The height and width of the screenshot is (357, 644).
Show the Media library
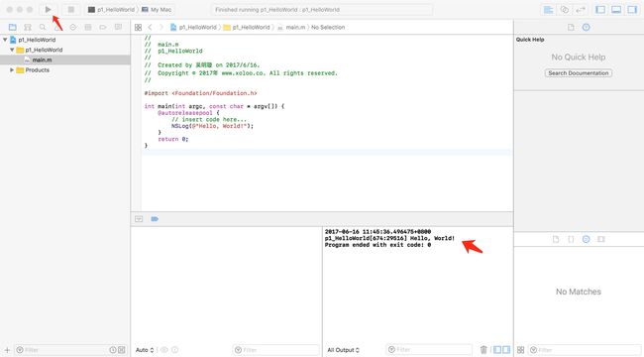tap(601, 239)
